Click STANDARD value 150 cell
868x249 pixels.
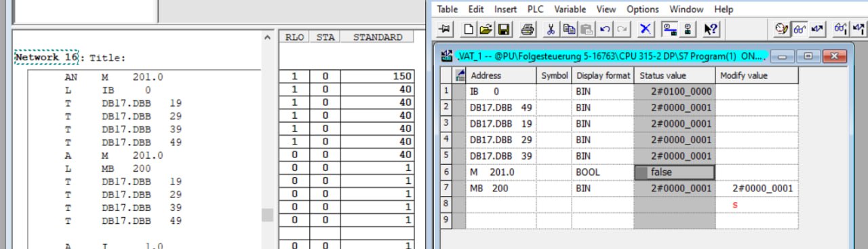pyautogui.click(x=377, y=77)
